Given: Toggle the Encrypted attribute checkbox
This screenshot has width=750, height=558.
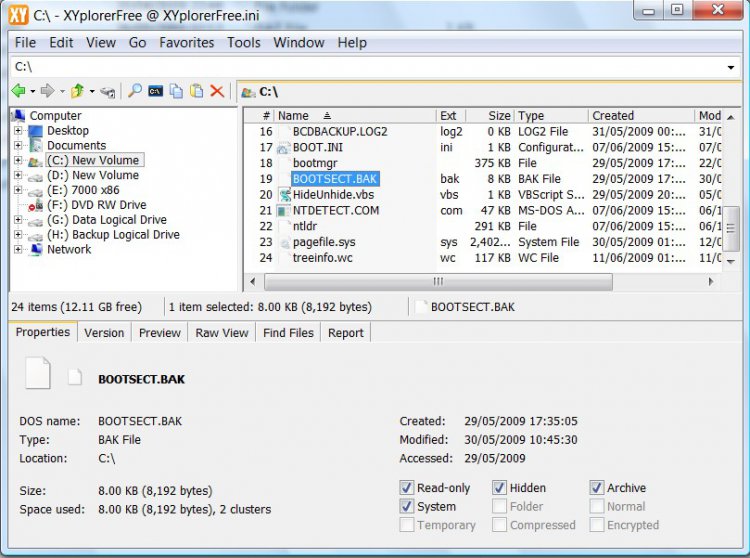Looking at the screenshot, I should pyautogui.click(x=596, y=525).
